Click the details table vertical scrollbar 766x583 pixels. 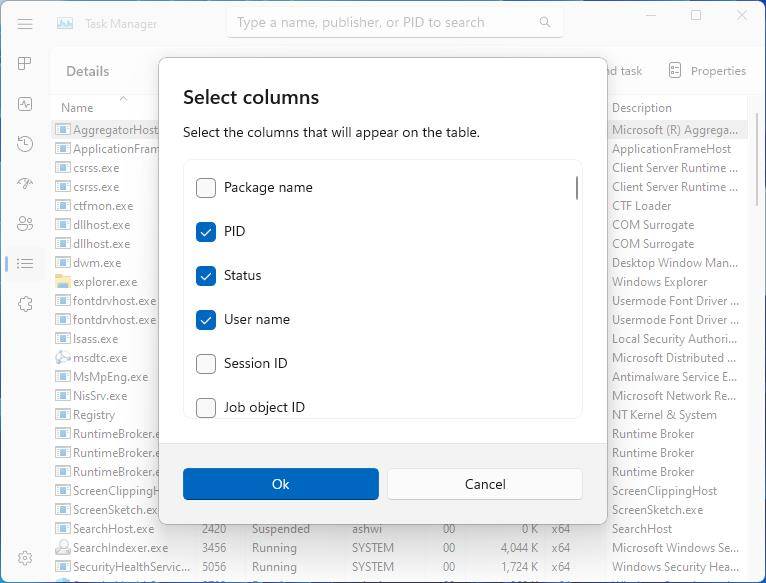click(x=757, y=159)
